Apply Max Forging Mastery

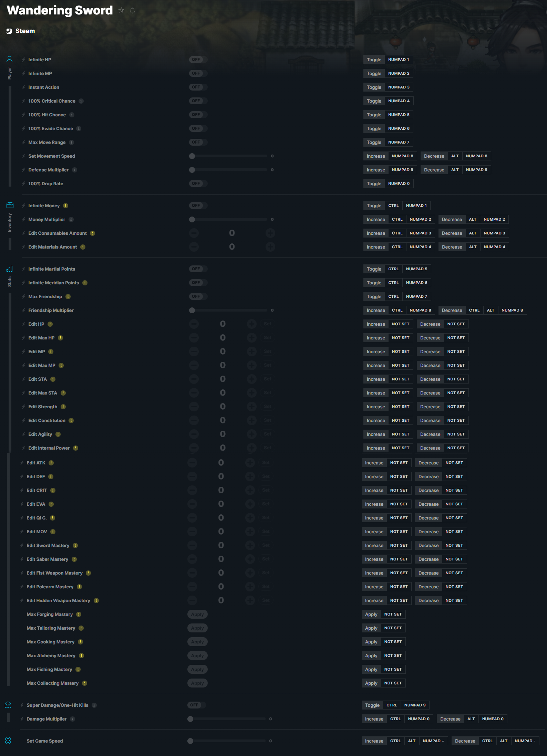pos(197,614)
